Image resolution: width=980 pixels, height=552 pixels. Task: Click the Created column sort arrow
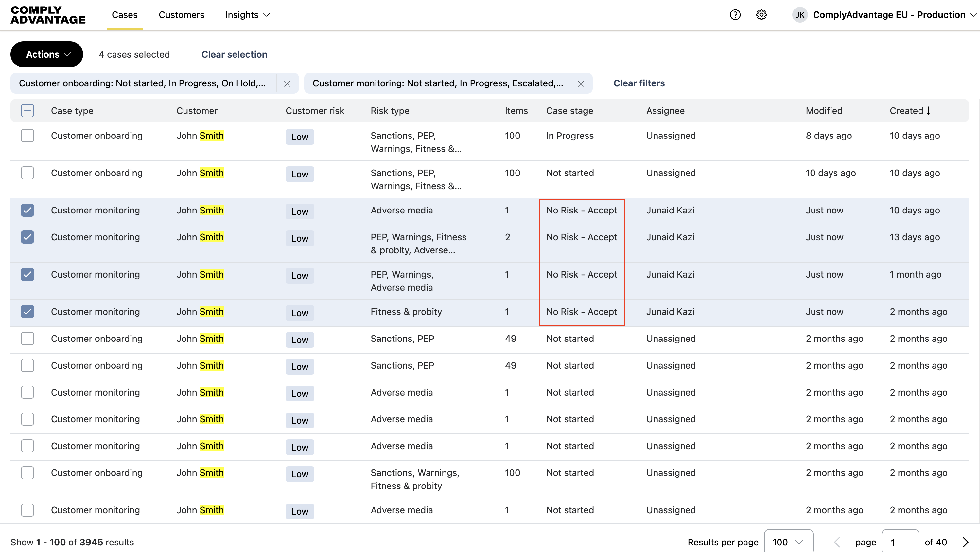(929, 111)
